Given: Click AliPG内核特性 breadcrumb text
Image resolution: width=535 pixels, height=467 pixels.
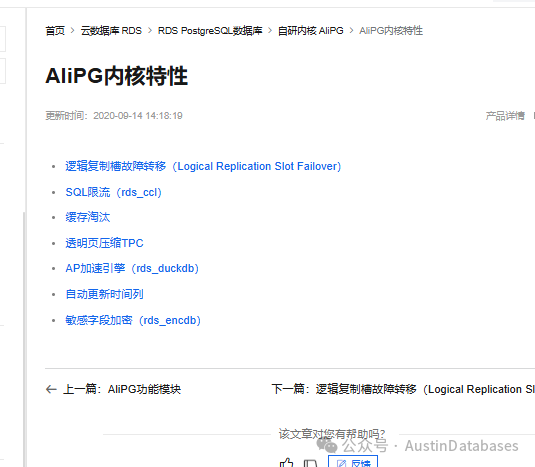Looking at the screenshot, I should click(x=391, y=31).
